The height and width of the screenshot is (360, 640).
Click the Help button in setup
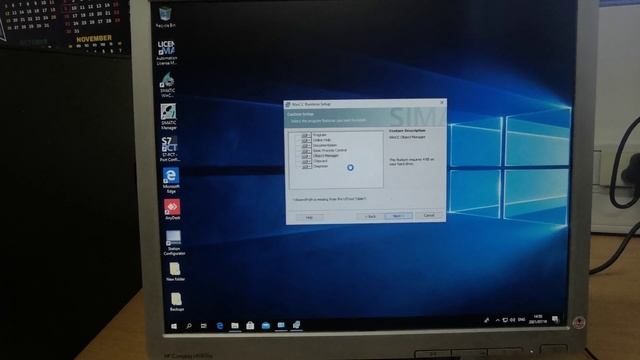click(309, 218)
